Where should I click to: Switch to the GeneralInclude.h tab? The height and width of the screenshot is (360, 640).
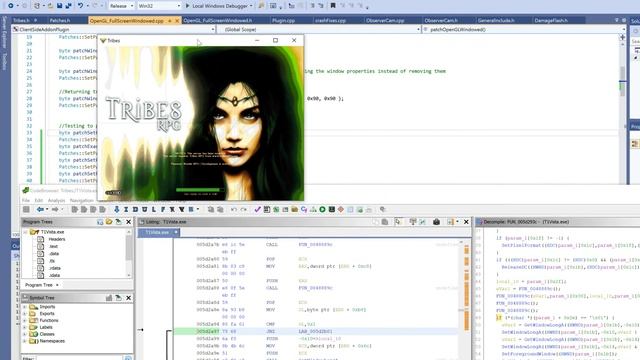click(x=496, y=20)
